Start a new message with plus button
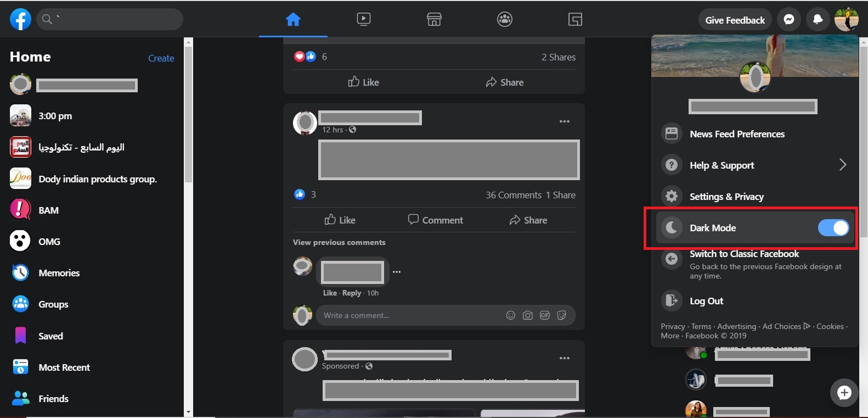 (x=844, y=392)
